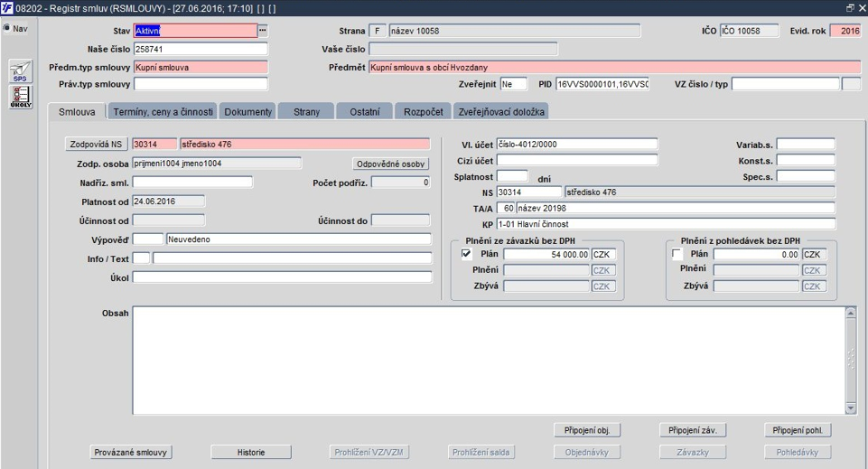Click the Evid. rok field 2016
This screenshot has width=868, height=469.
point(845,31)
